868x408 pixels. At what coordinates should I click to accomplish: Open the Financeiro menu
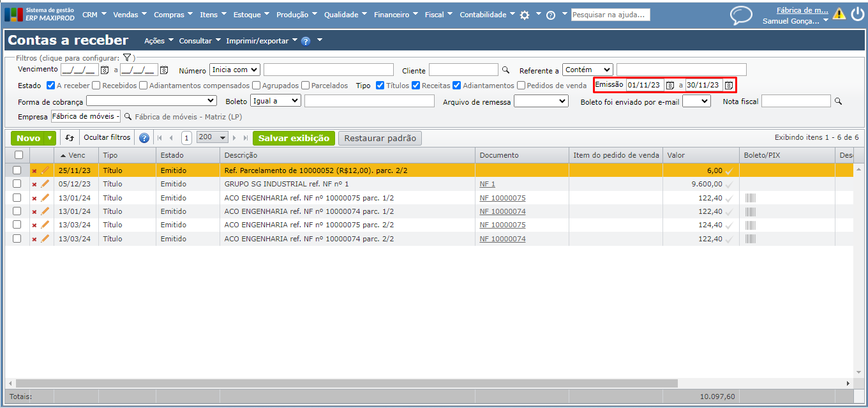[x=395, y=15]
